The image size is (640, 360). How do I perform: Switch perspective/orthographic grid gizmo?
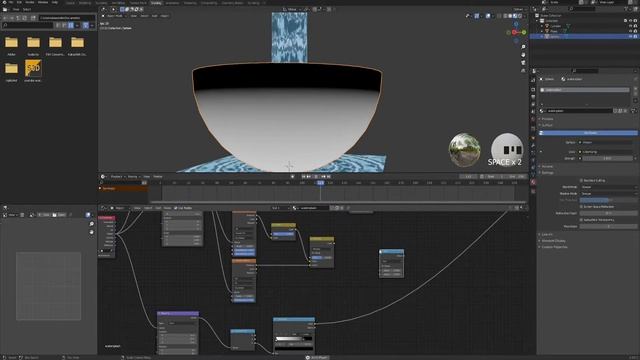pyautogui.click(x=523, y=70)
